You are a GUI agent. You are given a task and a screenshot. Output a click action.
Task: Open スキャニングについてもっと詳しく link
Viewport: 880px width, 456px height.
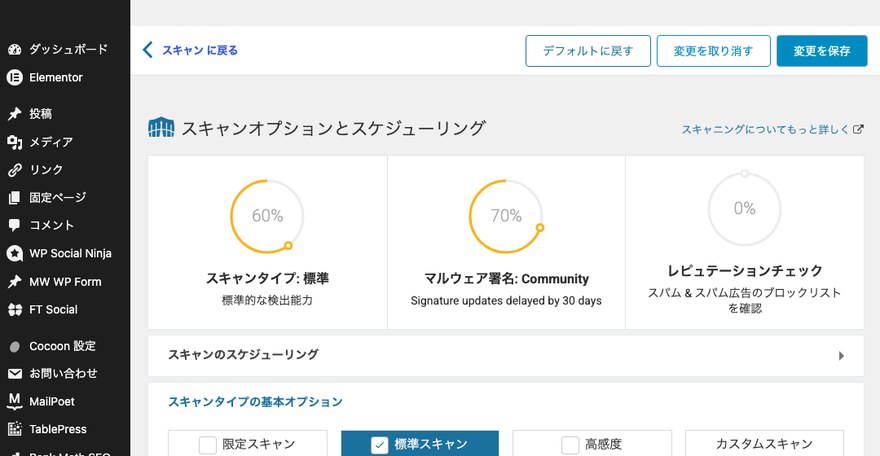click(x=765, y=130)
